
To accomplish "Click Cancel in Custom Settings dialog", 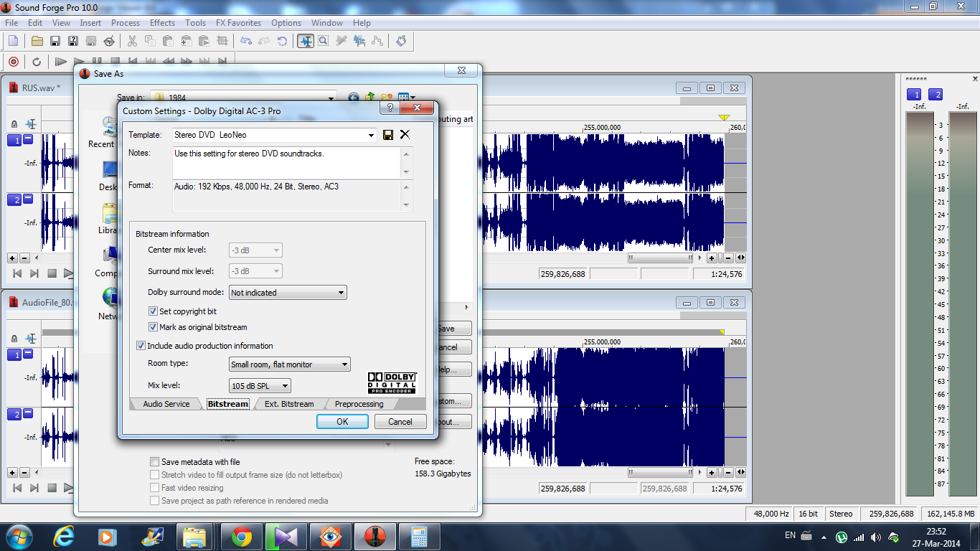I will [x=400, y=422].
